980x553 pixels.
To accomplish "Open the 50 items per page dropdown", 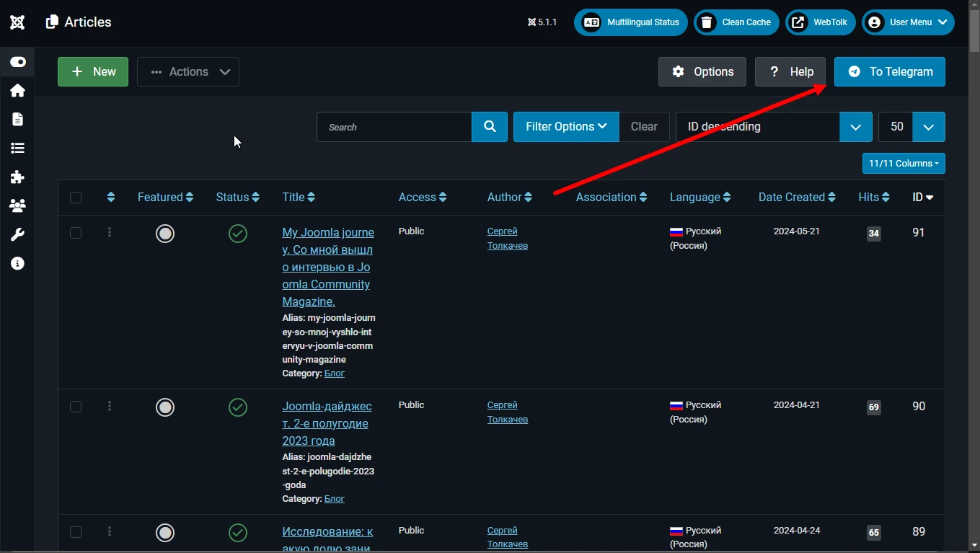I will 911,127.
